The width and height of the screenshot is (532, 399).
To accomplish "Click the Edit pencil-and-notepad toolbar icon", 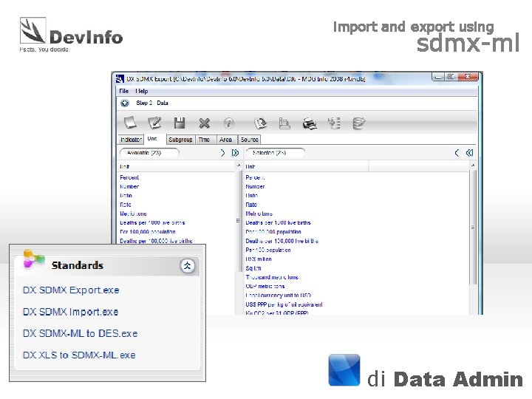I will point(154,123).
